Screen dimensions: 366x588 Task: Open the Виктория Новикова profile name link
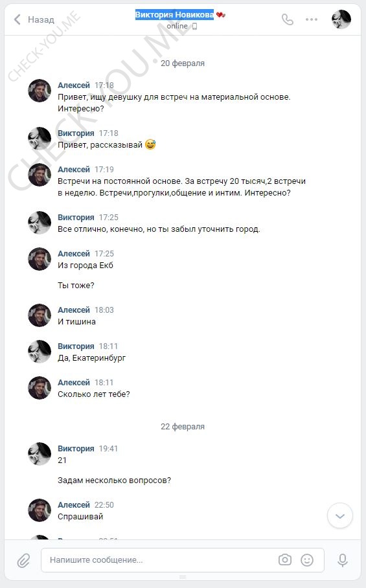click(x=174, y=15)
